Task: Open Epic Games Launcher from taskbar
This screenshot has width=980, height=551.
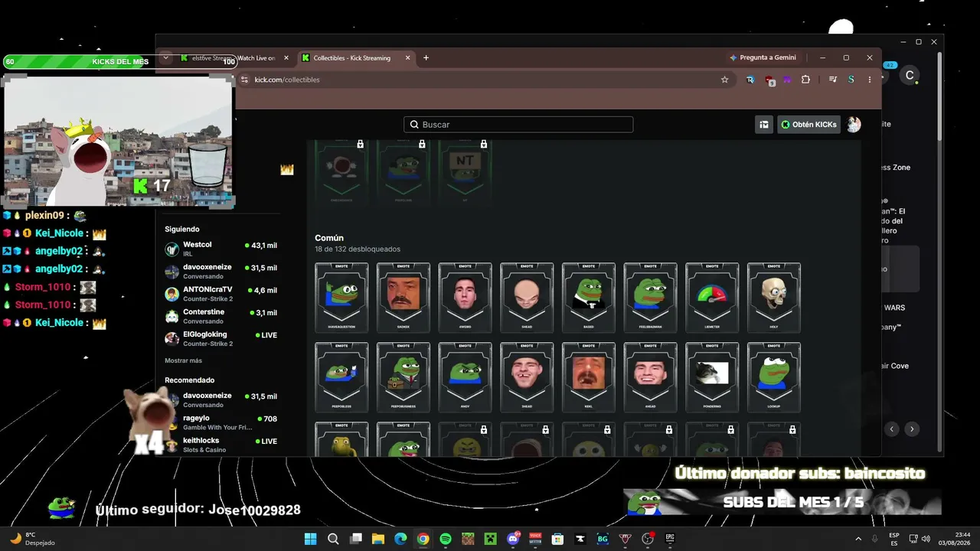Action: pos(670,539)
